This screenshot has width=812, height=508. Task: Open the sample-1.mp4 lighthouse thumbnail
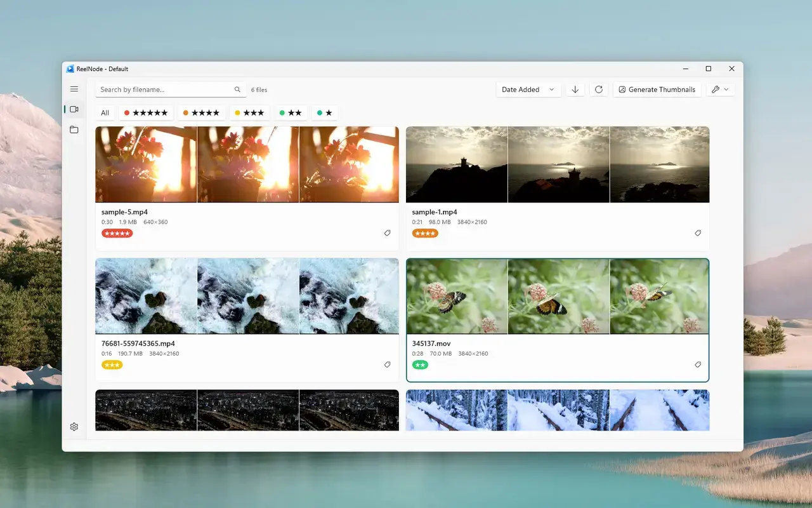click(x=558, y=164)
